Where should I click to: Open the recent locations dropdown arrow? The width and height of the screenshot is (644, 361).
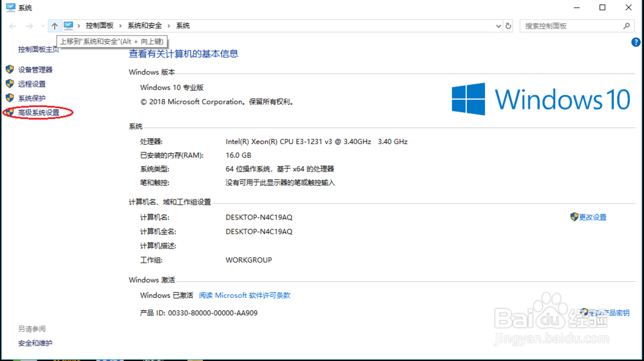pyautogui.click(x=43, y=26)
